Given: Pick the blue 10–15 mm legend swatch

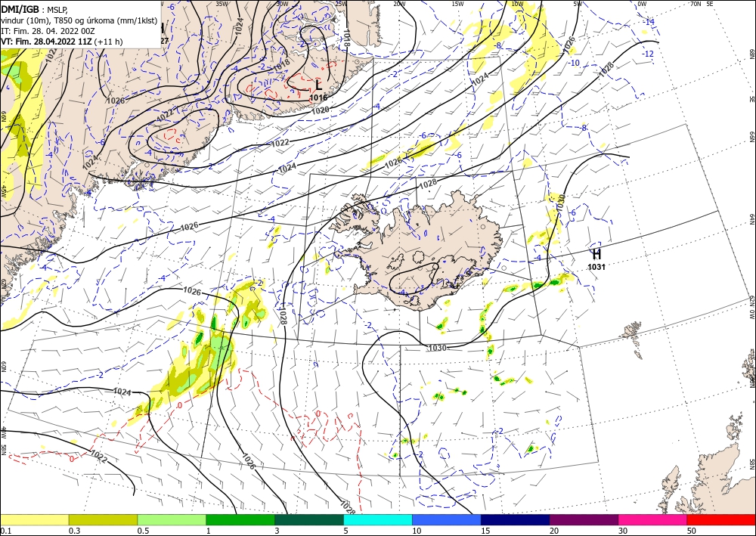Looking at the screenshot, I should (x=447, y=519).
